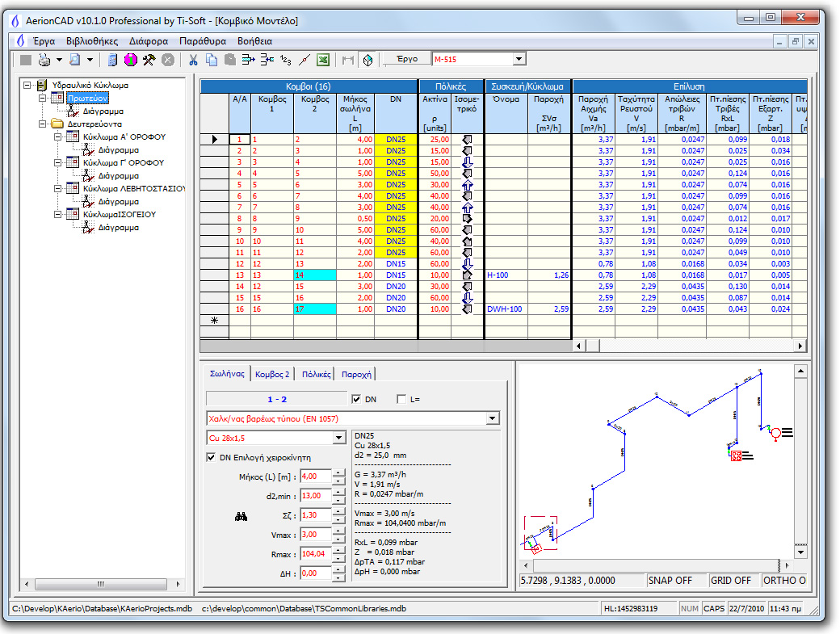Open the print tool on the toolbar
The width and height of the screenshot is (840, 634).
pyautogui.click(x=44, y=58)
